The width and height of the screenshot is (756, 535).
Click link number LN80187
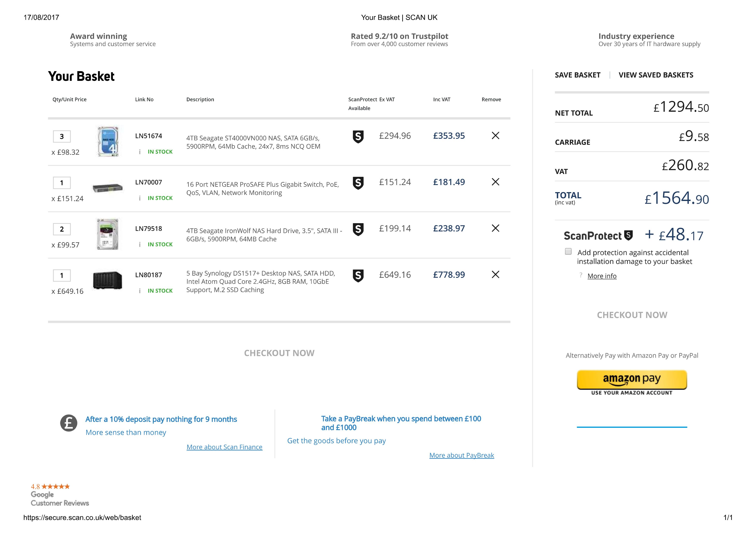[148, 275]
